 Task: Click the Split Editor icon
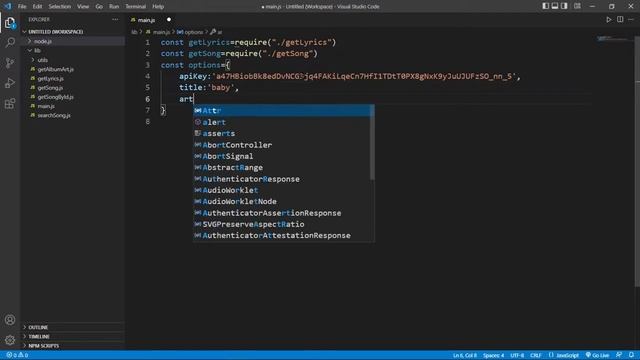(620, 20)
